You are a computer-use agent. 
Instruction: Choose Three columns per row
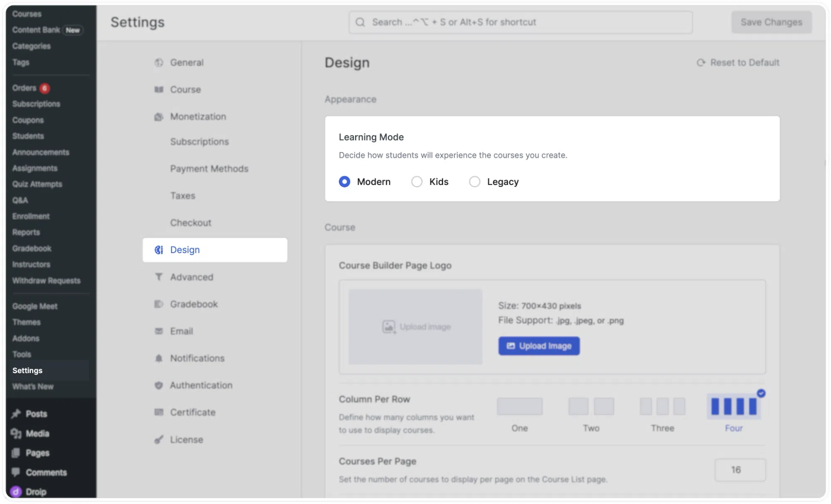(663, 406)
